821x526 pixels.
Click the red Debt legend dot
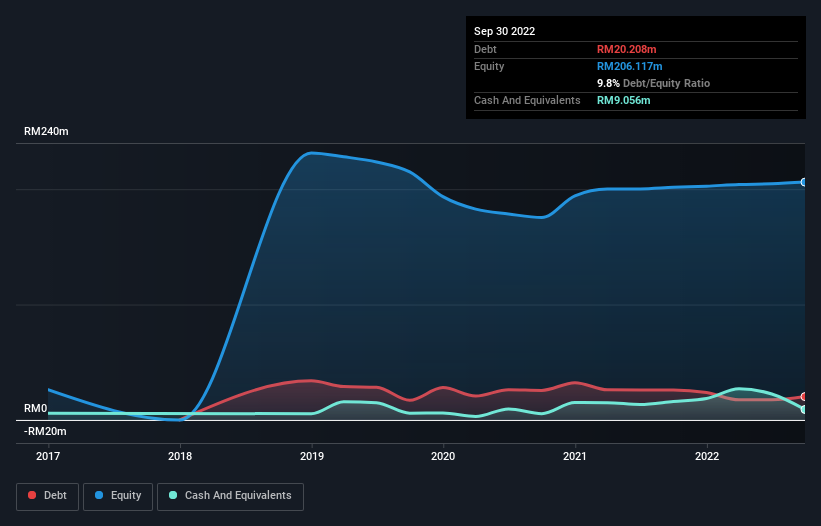coord(32,495)
